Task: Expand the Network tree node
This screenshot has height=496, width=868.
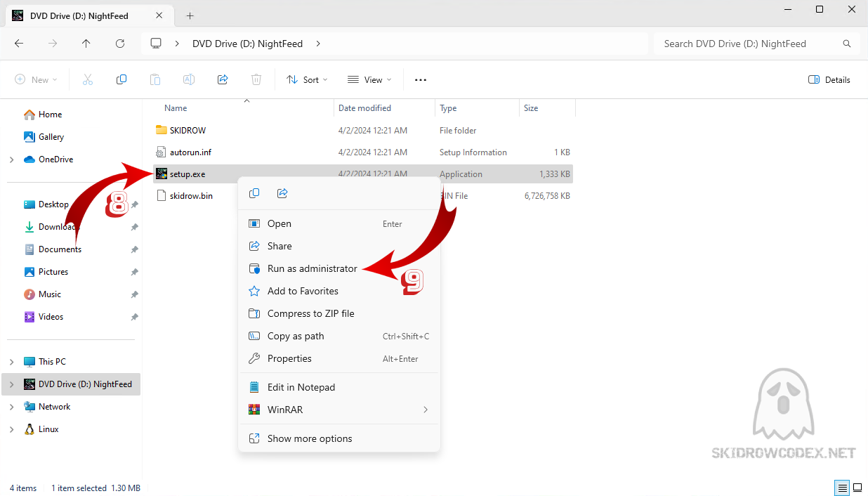Action: click(x=11, y=407)
